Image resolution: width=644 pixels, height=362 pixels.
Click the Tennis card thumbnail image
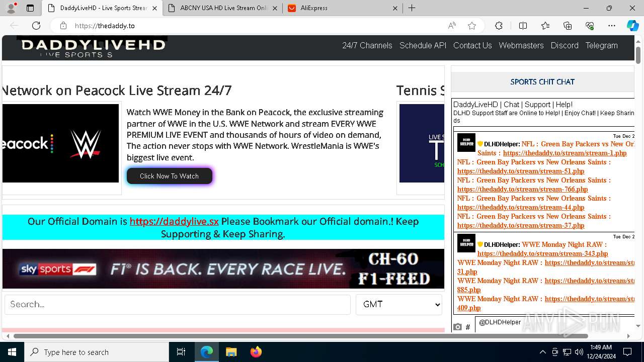[422, 143]
